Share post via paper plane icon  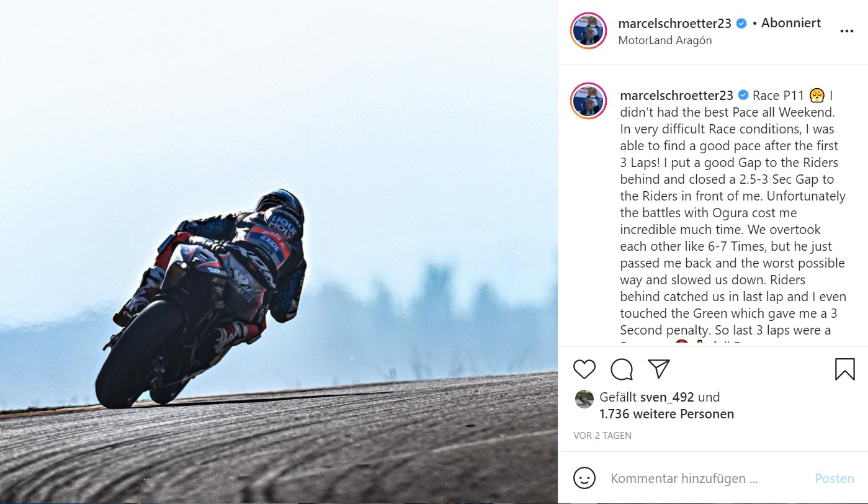pyautogui.click(x=658, y=369)
